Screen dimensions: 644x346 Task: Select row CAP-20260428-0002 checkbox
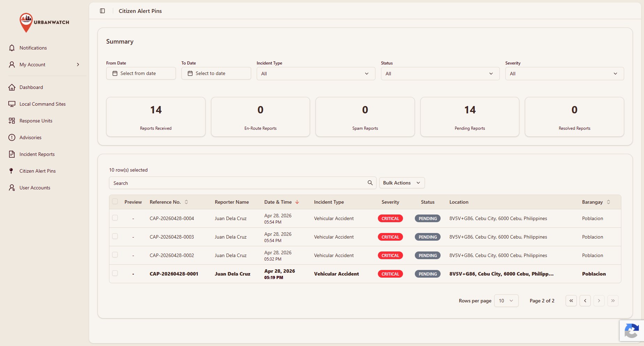click(115, 255)
